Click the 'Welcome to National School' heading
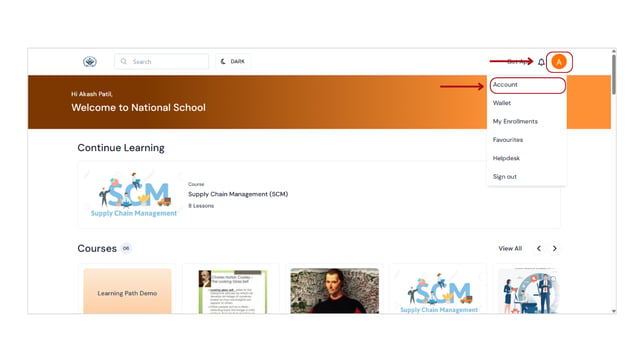 coord(138,108)
